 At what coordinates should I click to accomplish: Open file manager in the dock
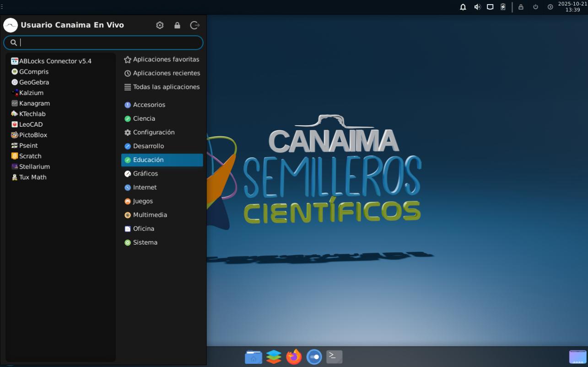coord(254,356)
